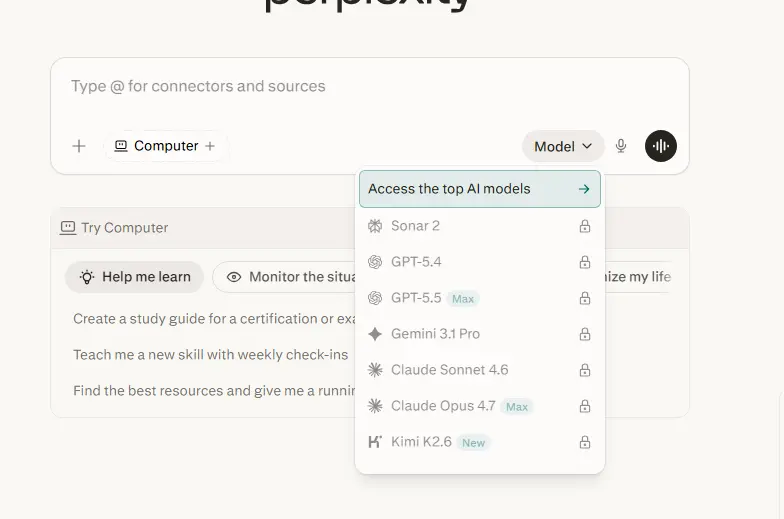Select GPT-5.4 from model list
784x519 pixels.
pos(480,262)
